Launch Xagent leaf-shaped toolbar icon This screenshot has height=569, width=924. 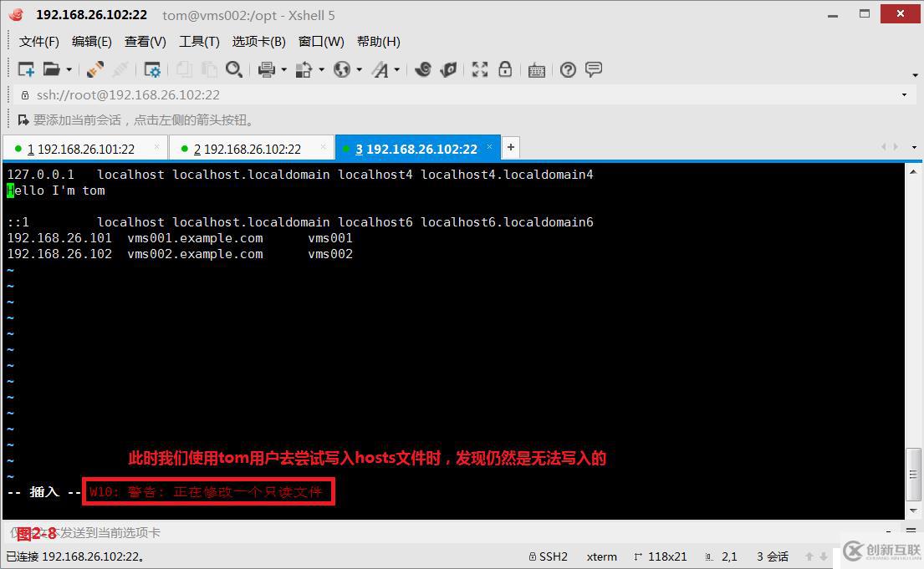pos(448,69)
